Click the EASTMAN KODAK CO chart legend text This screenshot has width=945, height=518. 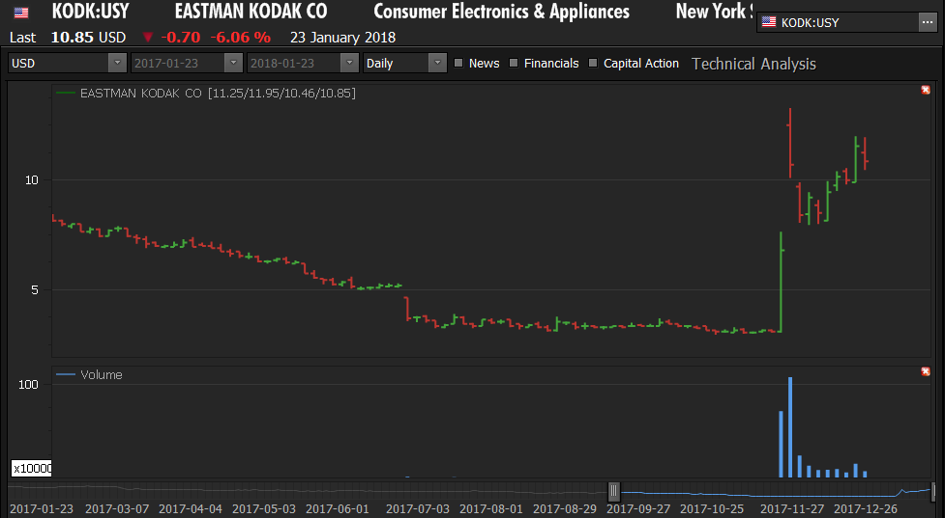click(x=218, y=93)
